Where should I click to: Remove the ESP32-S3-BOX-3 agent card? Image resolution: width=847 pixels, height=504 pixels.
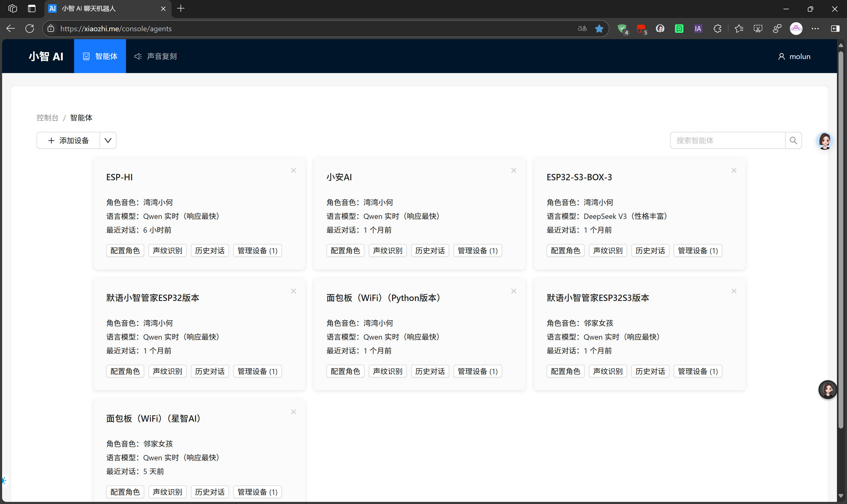733,170
